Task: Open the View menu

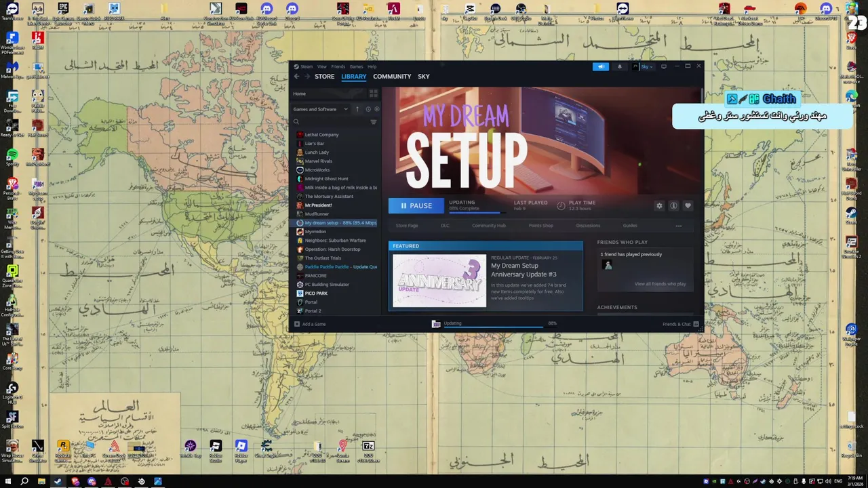Action: tap(322, 66)
